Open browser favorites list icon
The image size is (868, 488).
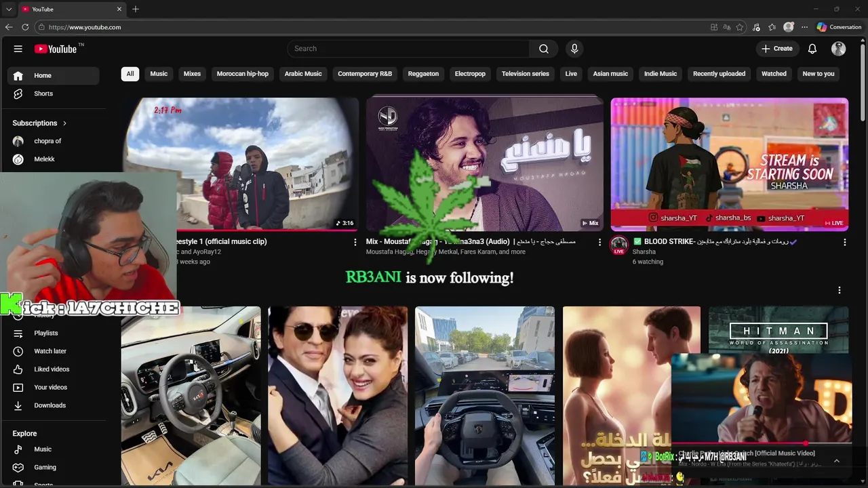772,27
